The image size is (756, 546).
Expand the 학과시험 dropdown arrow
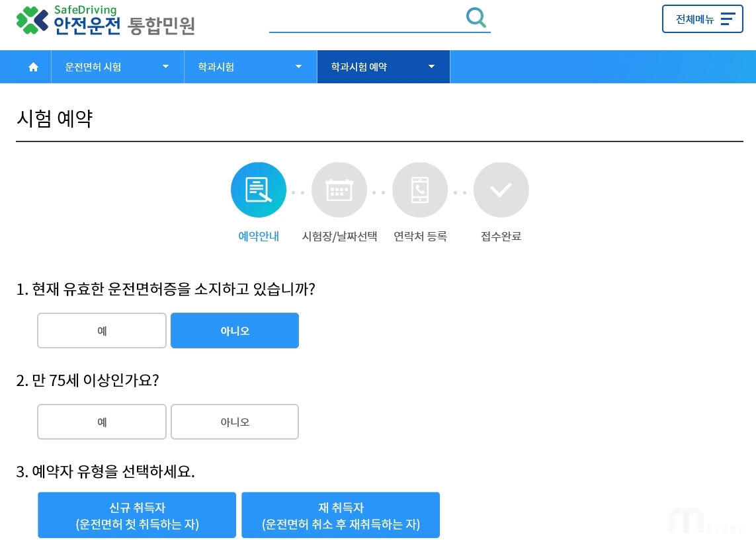coord(298,67)
